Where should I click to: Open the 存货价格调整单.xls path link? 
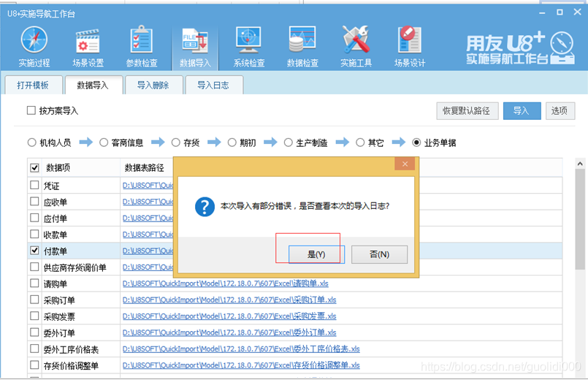point(241,365)
